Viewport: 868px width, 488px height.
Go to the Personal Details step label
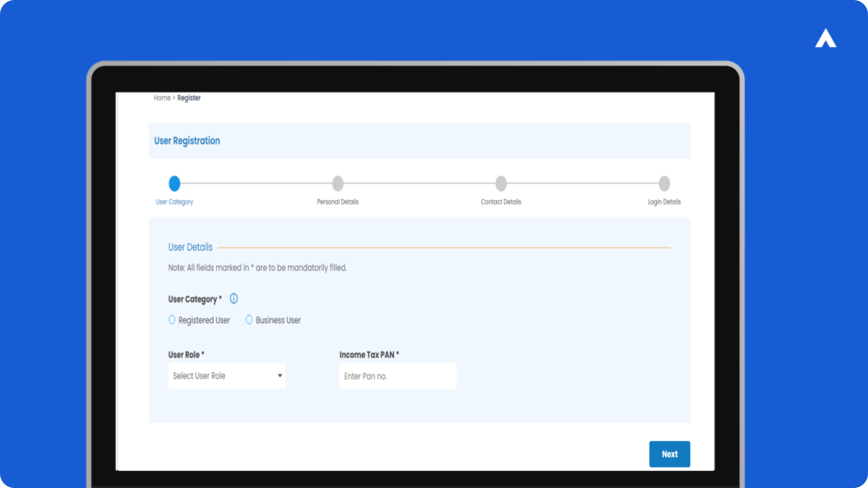(338, 202)
